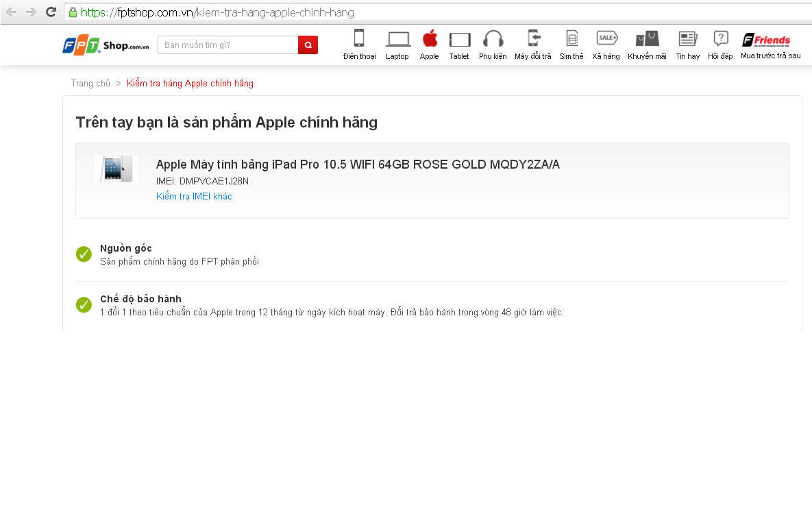This screenshot has width=812, height=521.
Task: Click the iPad product thumbnail image
Action: tap(116, 169)
